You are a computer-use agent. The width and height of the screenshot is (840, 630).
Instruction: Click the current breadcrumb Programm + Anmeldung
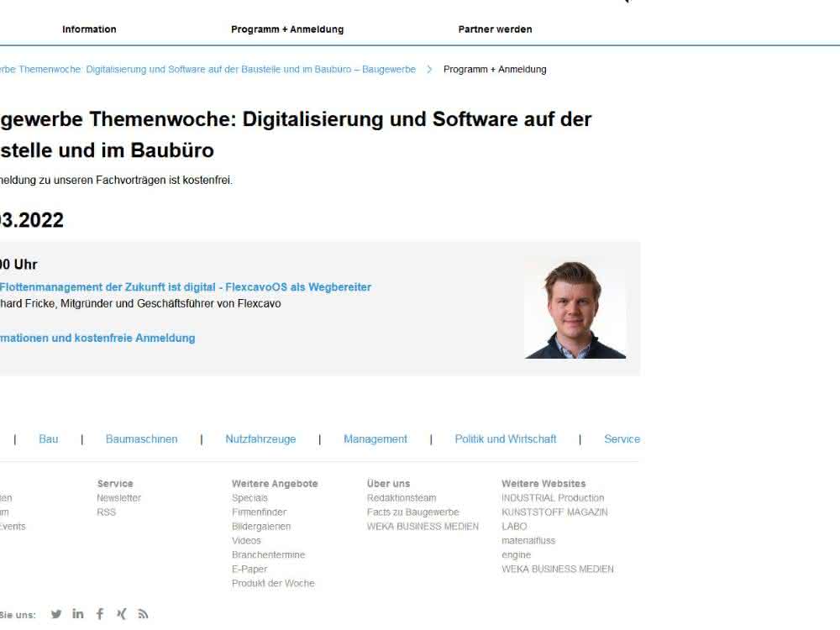pos(495,70)
